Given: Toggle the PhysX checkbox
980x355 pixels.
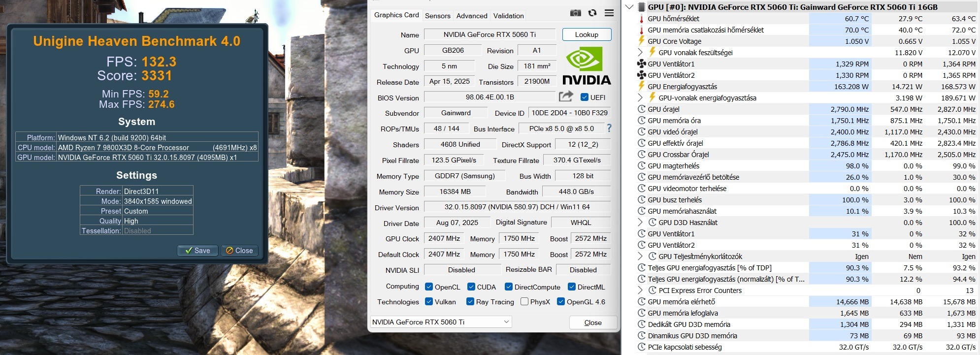Looking at the screenshot, I should pos(524,301).
